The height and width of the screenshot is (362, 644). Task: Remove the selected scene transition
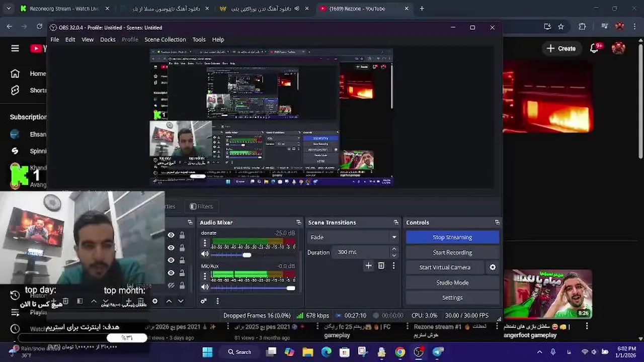coord(381,265)
